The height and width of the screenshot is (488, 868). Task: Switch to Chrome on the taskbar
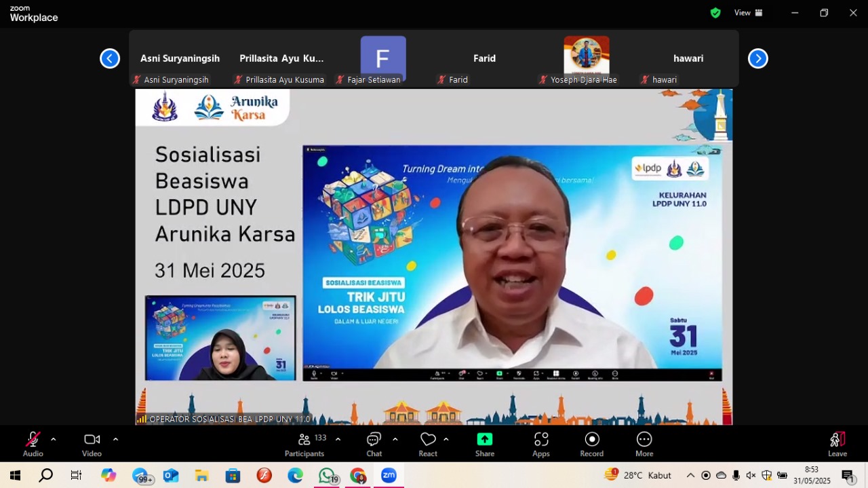pyautogui.click(x=358, y=475)
